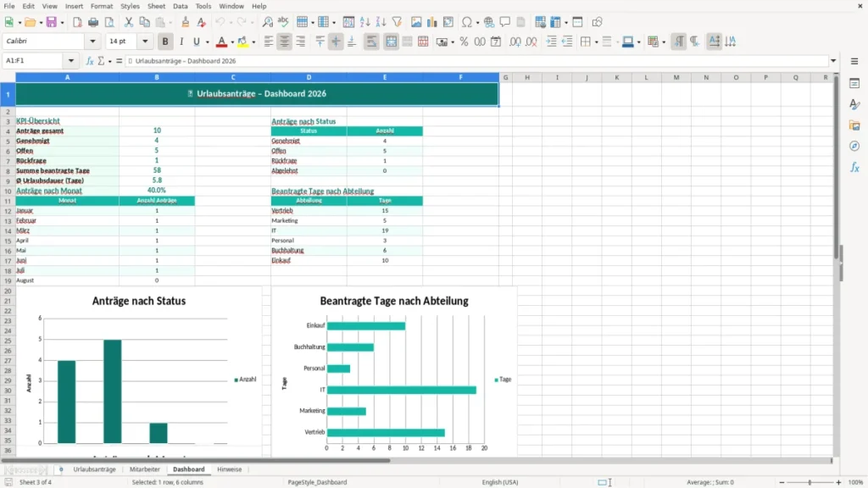Switch to the Hinweise sheet tab
This screenshot has height=488, width=868.
(229, 469)
